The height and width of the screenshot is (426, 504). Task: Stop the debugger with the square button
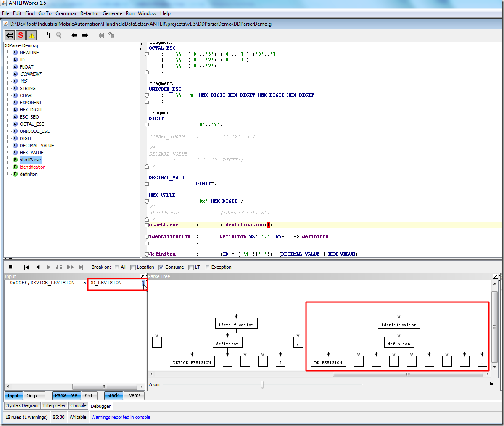(x=11, y=267)
